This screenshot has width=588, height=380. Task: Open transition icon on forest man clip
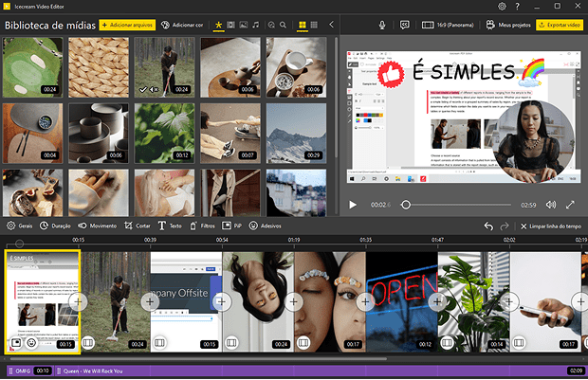point(88,342)
